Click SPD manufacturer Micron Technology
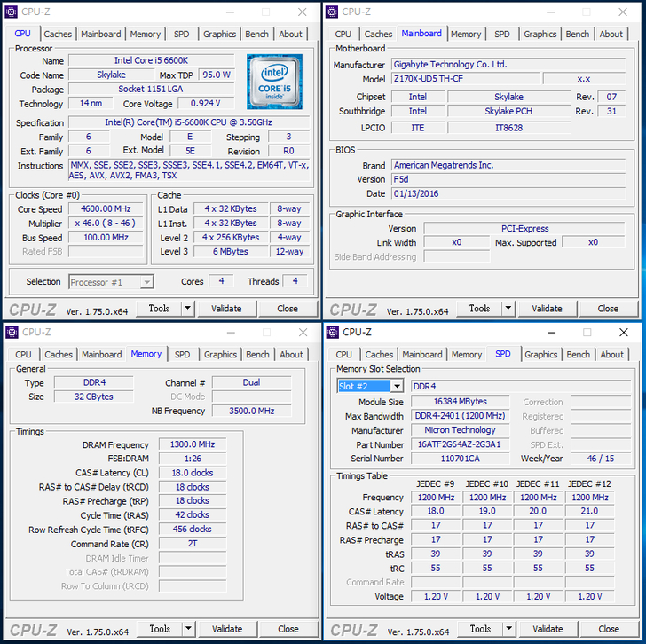This screenshot has width=646, height=644. coord(461,430)
